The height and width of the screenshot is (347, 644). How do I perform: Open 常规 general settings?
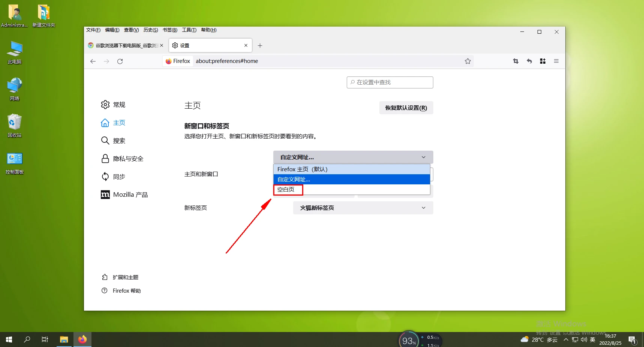click(113, 105)
